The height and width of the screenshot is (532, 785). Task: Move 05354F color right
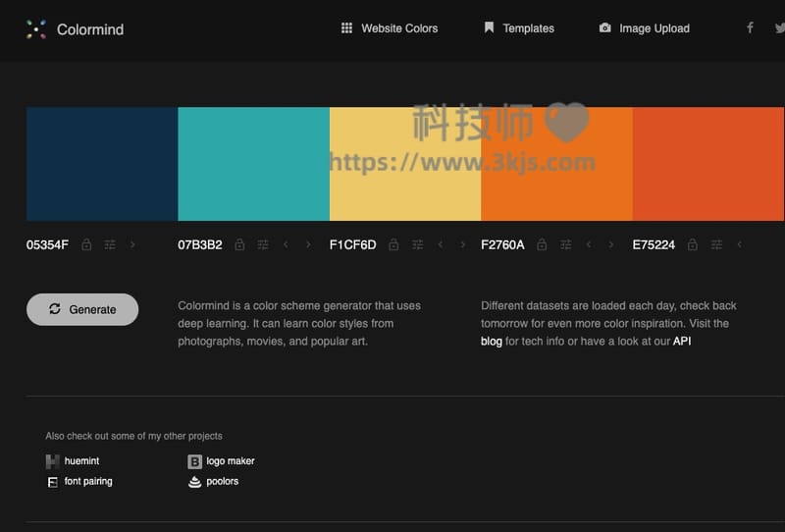pyautogui.click(x=132, y=244)
